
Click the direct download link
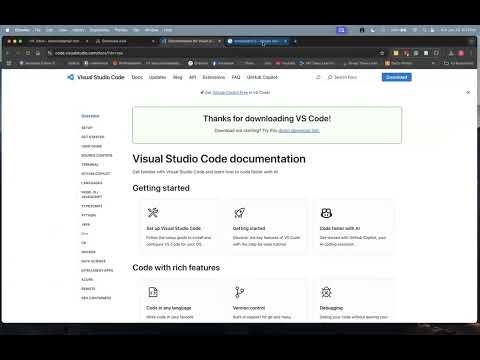coord(299,131)
